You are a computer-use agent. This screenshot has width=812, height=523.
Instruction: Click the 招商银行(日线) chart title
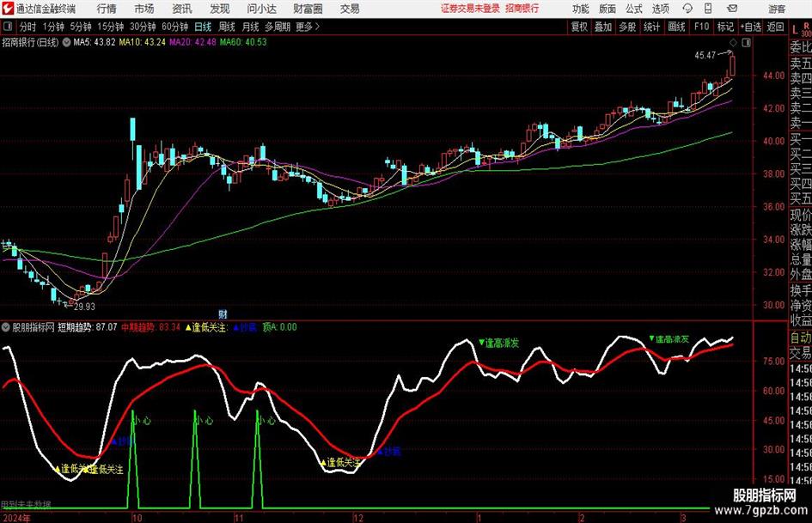click(30, 42)
